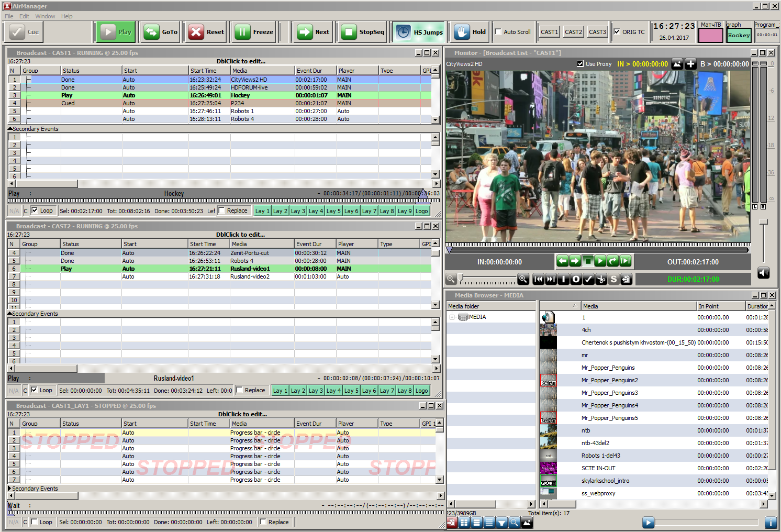Enable the Replace checkbox in CAST1_LAY1
The width and height of the screenshot is (781, 532).
263,522
